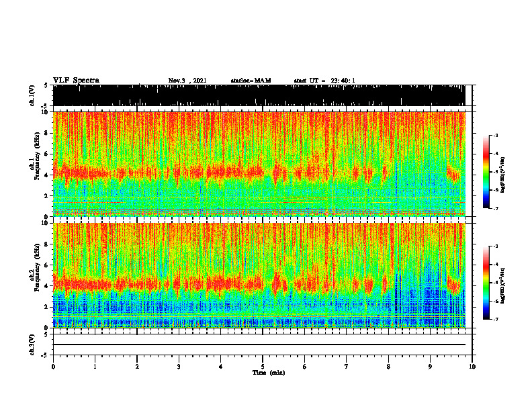Click the "1" minute tick label
This screenshot has width=532, height=411.
[x=95, y=367]
